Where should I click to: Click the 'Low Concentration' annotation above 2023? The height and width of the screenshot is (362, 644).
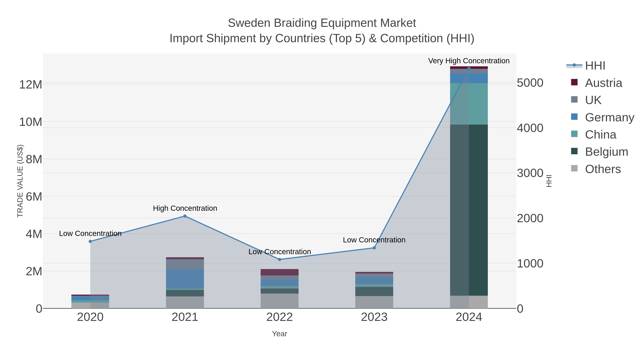pos(374,240)
